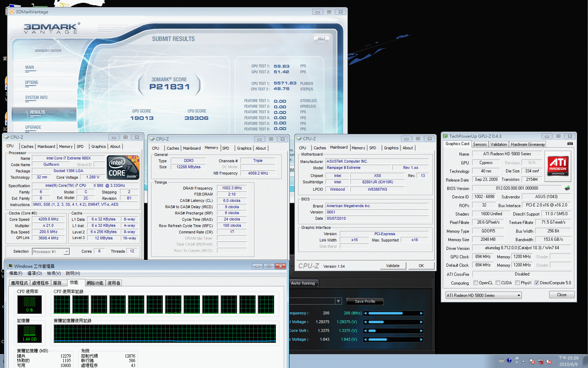This screenshot has width=588, height=368.
Task: Click the right arrow of the 1.643 V slider
Action: pos(421,340)
